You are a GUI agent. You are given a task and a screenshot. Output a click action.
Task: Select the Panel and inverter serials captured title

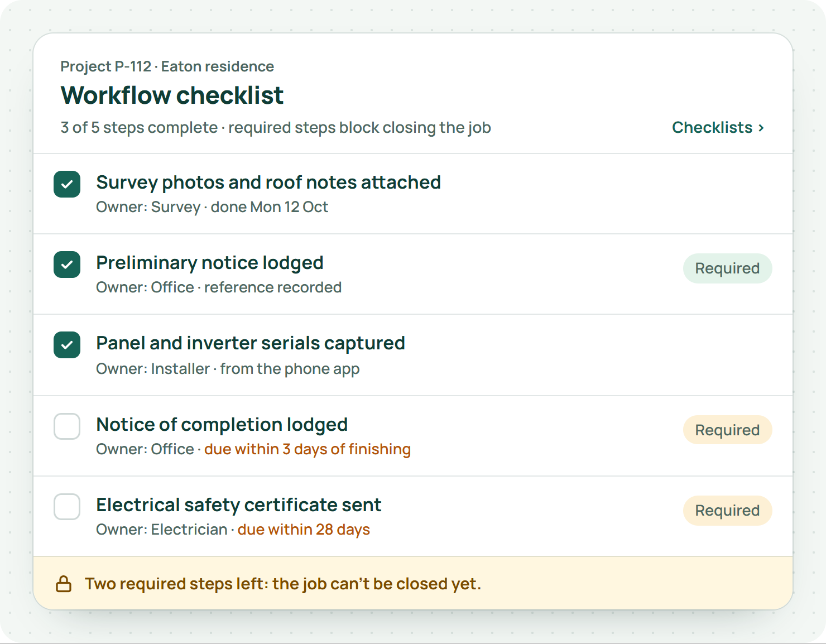251,343
